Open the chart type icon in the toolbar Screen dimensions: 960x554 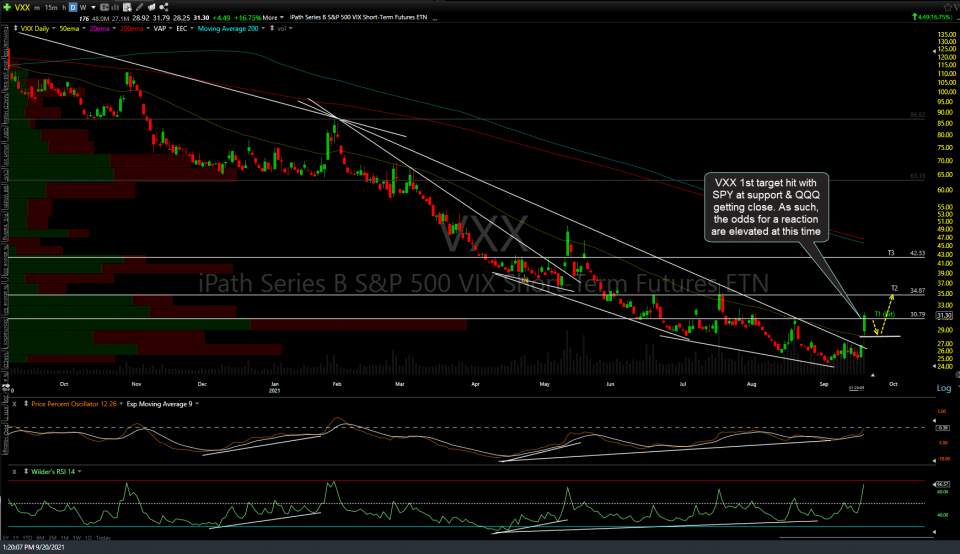click(x=104, y=7)
